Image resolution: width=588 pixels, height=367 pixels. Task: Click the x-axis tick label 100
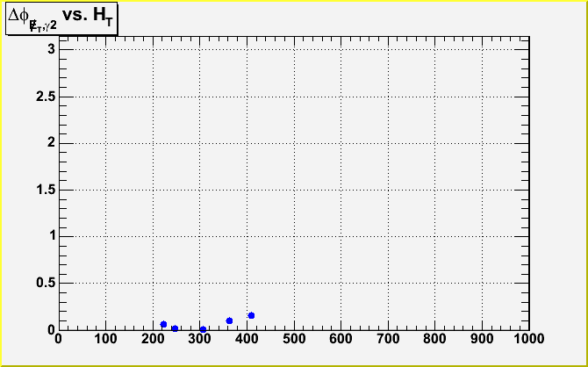105,338
